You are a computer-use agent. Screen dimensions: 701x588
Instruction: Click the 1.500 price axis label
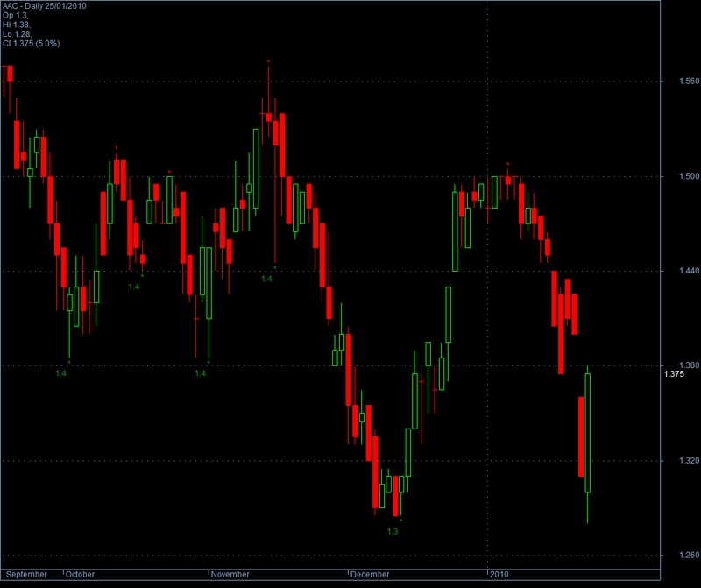[689, 176]
